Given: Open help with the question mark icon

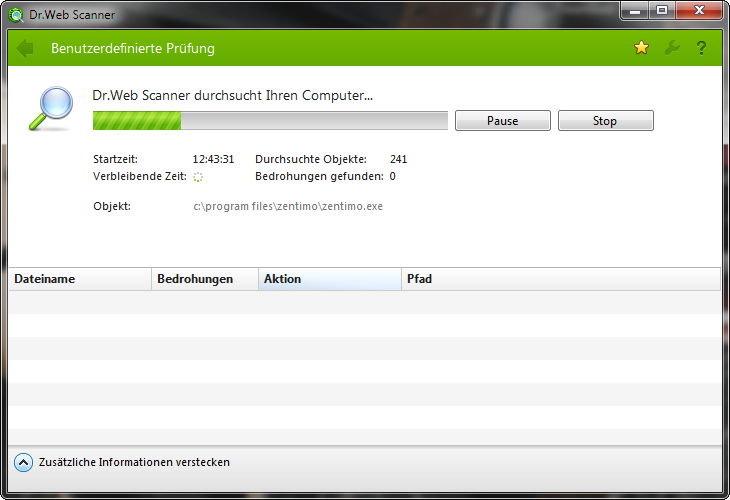Looking at the screenshot, I should [x=701, y=48].
